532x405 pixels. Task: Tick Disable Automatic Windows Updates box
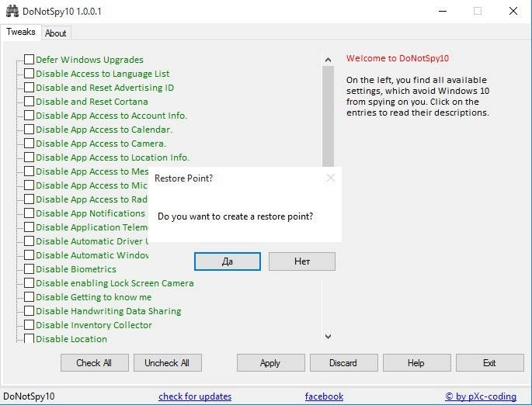coord(30,254)
